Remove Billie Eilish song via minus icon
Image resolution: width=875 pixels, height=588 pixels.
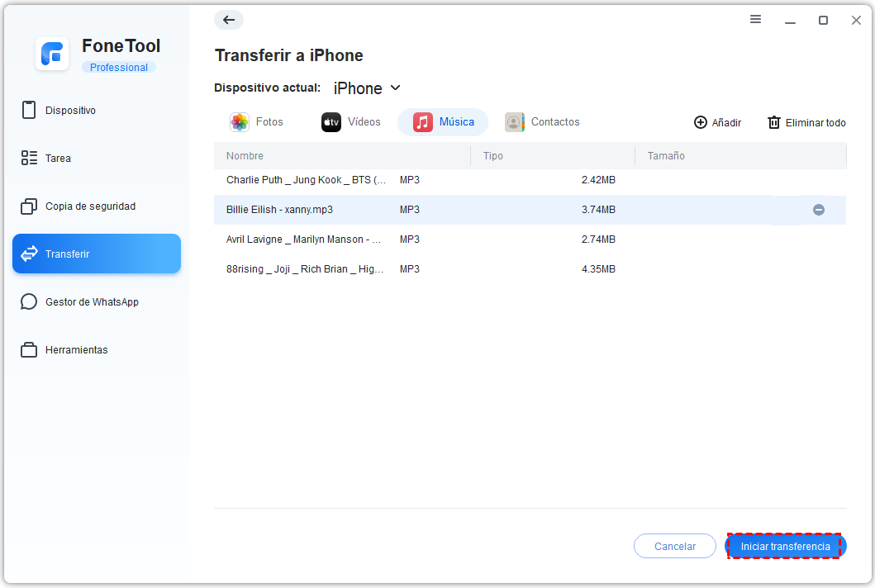[818, 210]
